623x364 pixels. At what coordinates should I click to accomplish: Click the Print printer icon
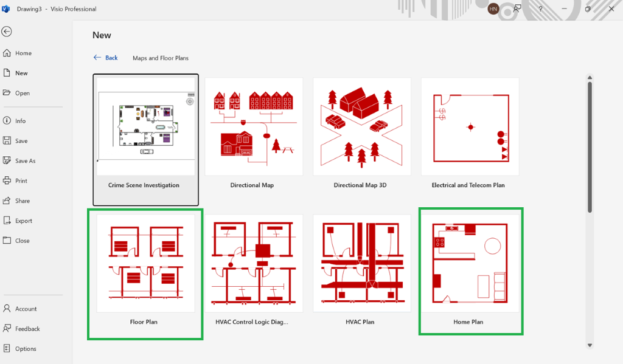click(x=7, y=180)
